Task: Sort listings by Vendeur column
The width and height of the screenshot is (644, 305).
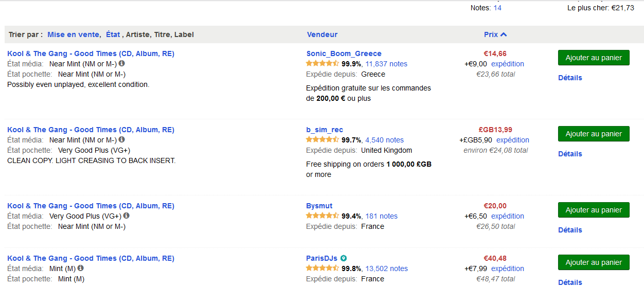Action: (322, 34)
